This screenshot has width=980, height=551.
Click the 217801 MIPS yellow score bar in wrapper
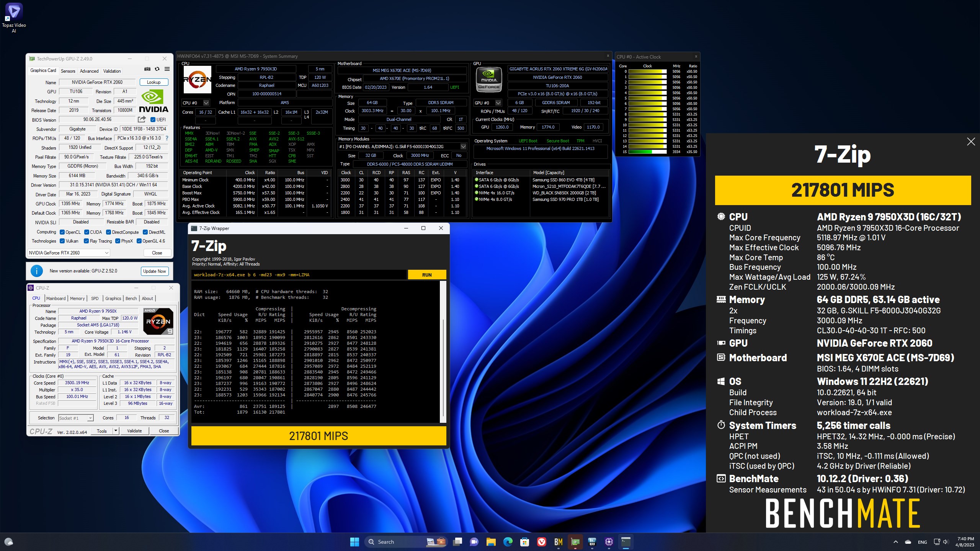pyautogui.click(x=318, y=436)
